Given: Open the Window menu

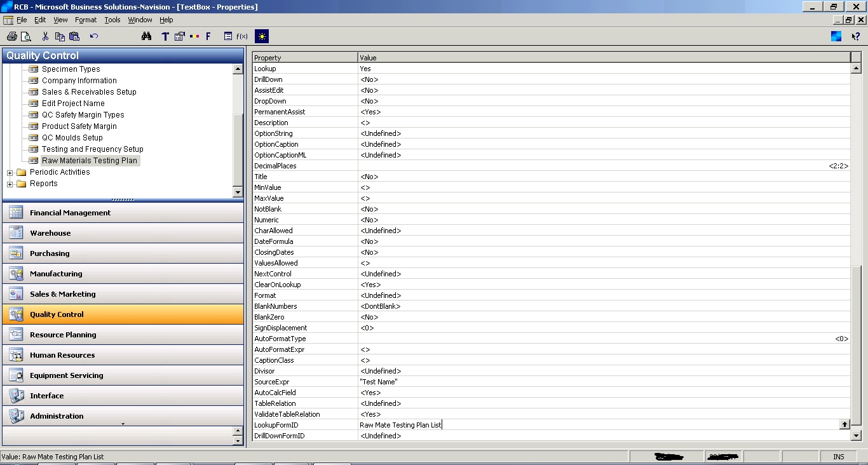Looking at the screenshot, I should pyautogui.click(x=140, y=20).
